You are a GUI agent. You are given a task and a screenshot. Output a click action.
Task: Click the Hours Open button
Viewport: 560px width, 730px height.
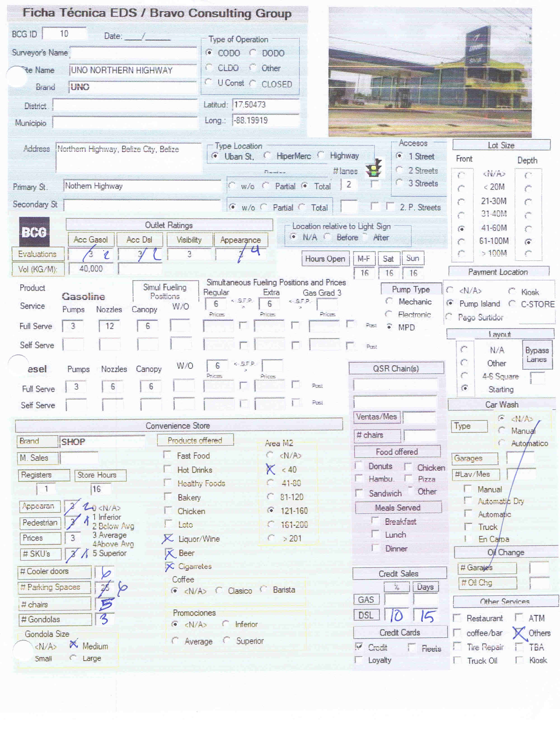click(325, 259)
